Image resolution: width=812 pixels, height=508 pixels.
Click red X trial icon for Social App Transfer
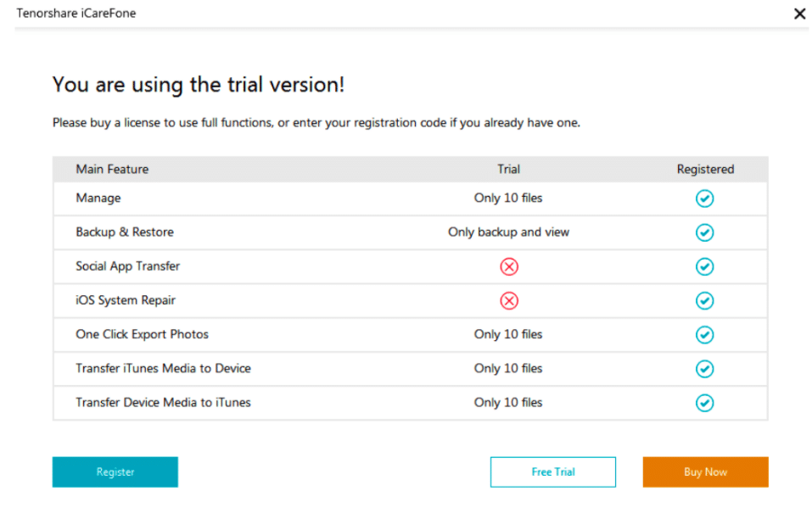tap(508, 266)
